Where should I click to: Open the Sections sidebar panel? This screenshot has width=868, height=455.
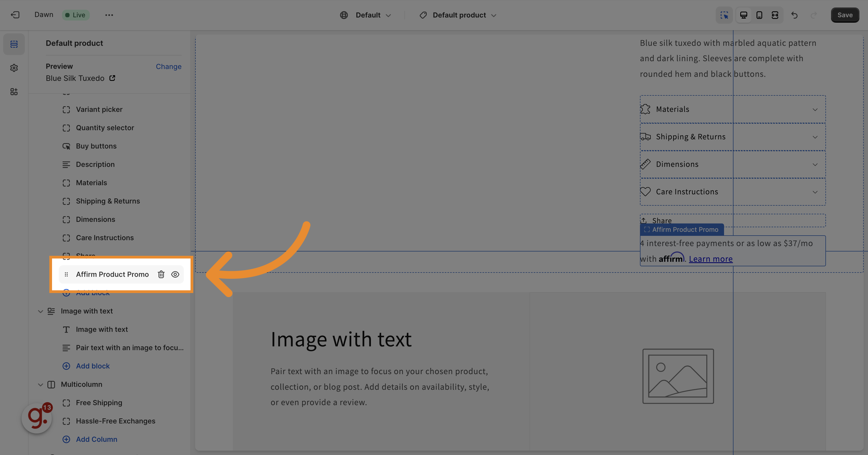tap(14, 44)
